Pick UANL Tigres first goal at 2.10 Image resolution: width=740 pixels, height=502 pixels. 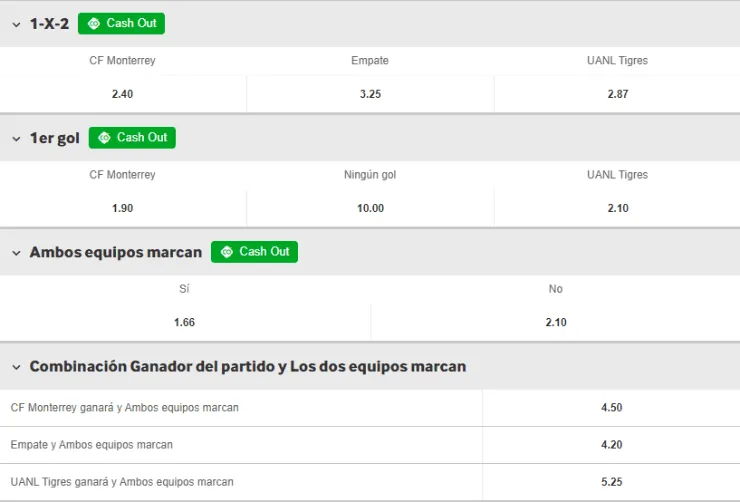(x=617, y=208)
